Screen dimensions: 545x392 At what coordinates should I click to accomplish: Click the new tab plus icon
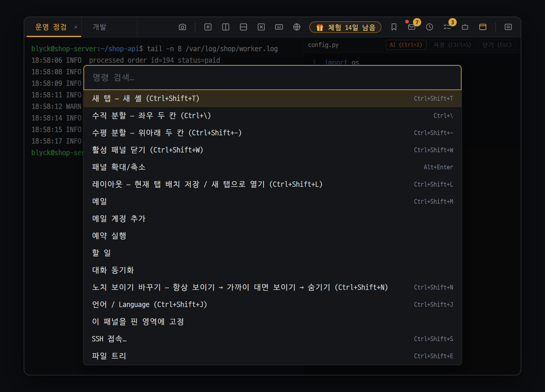208,27
